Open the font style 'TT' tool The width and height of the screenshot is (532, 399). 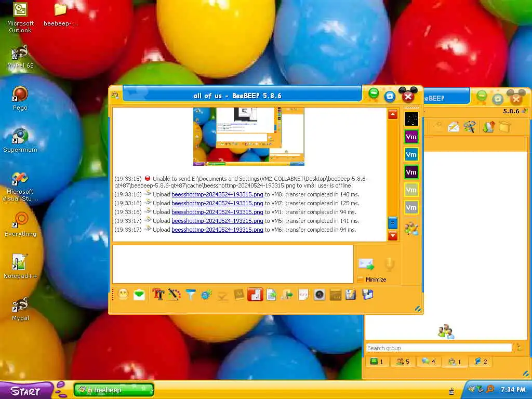(158, 295)
